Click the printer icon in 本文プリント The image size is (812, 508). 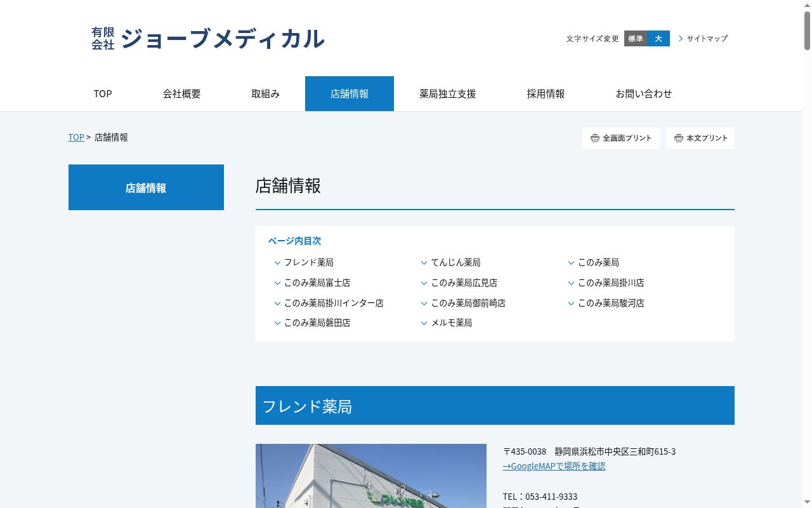[678, 138]
